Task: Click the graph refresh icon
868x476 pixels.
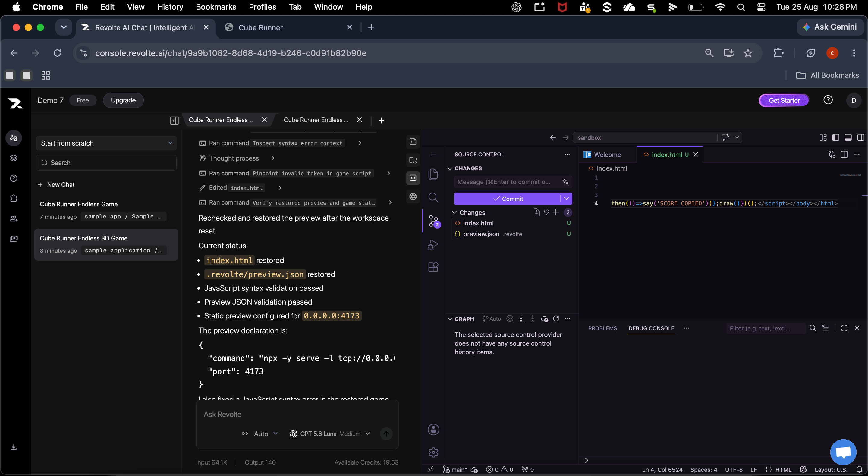Action: (x=556, y=319)
